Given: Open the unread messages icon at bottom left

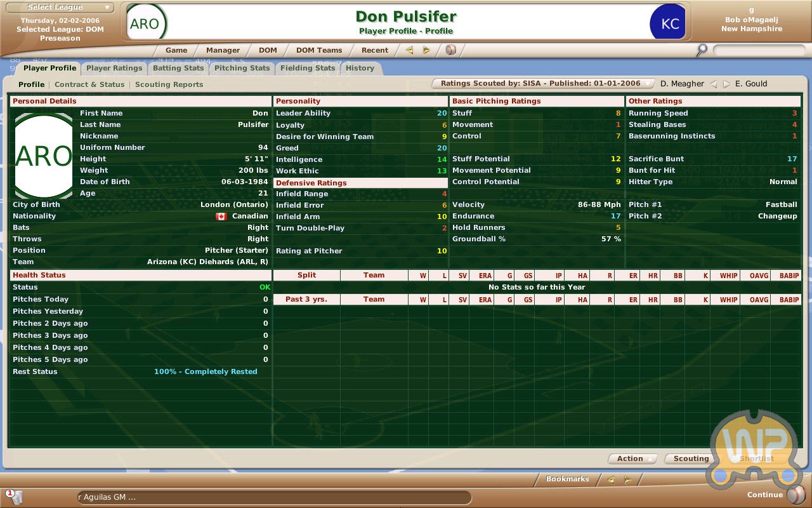Looking at the screenshot, I should coord(14,495).
